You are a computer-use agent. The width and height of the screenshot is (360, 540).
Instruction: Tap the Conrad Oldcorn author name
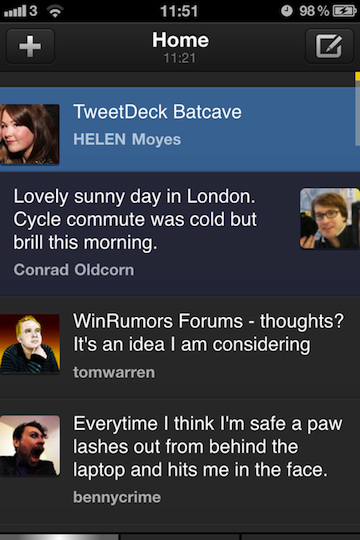74,270
